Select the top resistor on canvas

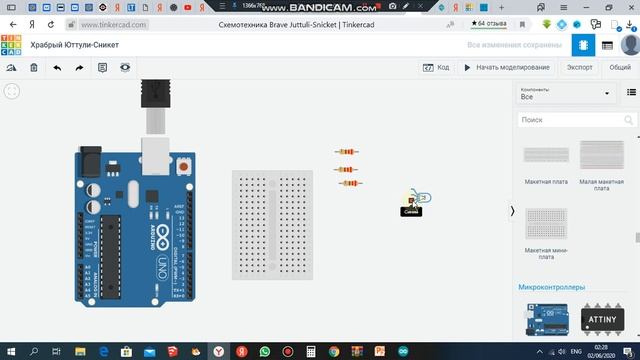click(x=347, y=152)
